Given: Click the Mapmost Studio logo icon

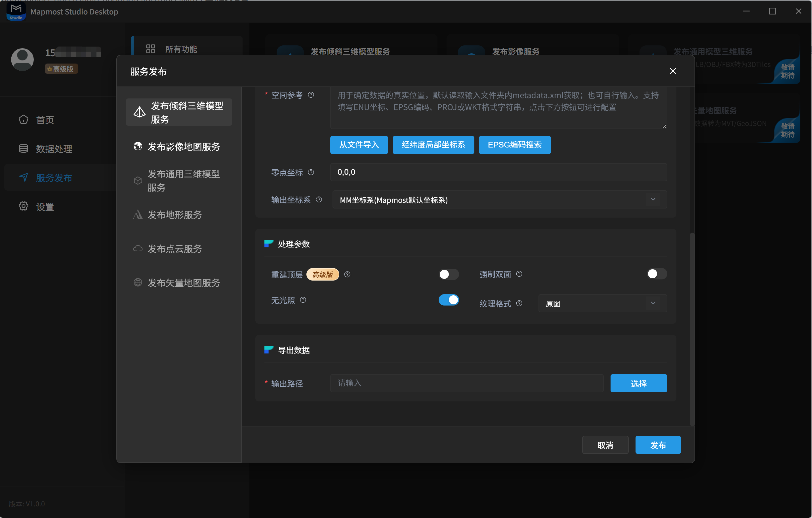Looking at the screenshot, I should point(16,11).
